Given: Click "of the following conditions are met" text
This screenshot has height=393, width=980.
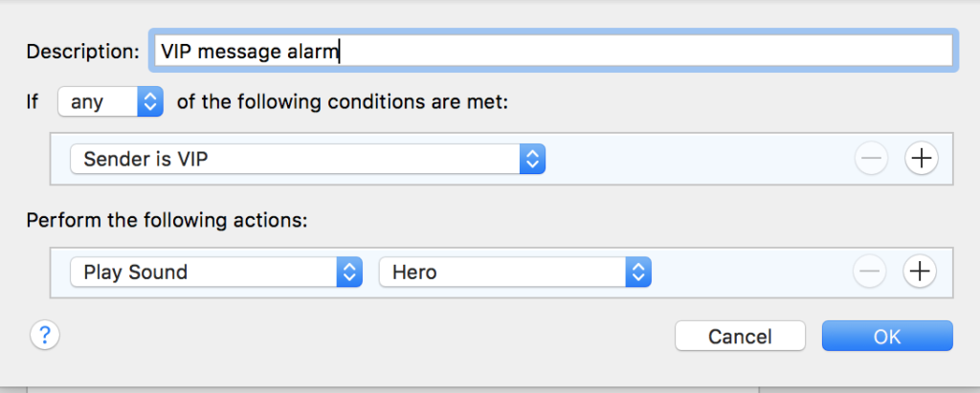Looking at the screenshot, I should (342, 101).
